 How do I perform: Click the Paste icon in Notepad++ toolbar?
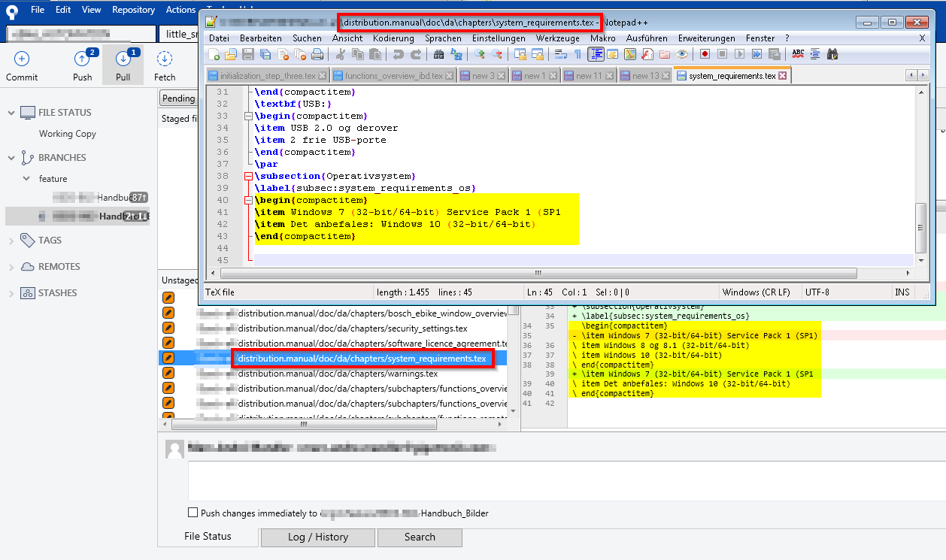(375, 54)
